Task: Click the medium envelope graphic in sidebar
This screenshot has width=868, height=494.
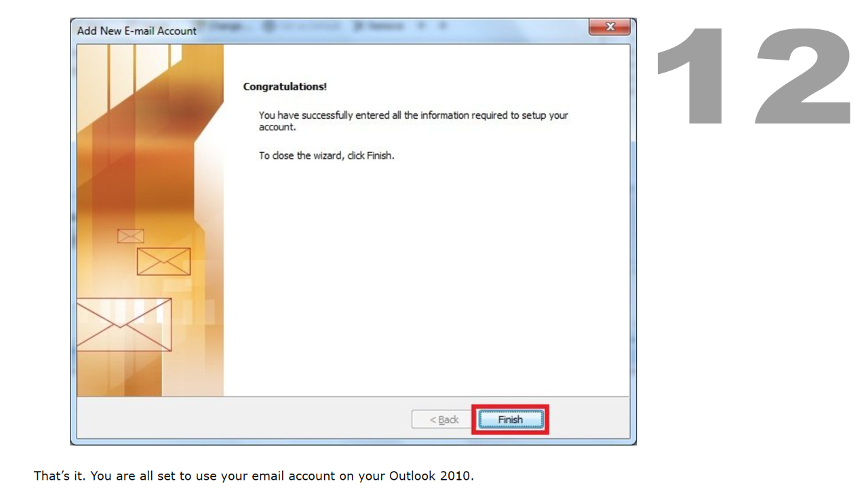Action: coord(163,261)
